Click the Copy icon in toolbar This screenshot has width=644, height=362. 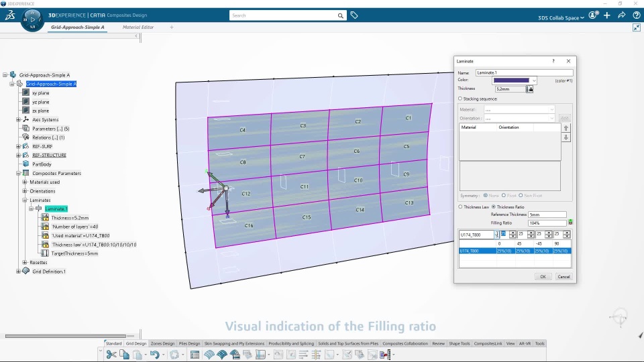pyautogui.click(x=124, y=355)
